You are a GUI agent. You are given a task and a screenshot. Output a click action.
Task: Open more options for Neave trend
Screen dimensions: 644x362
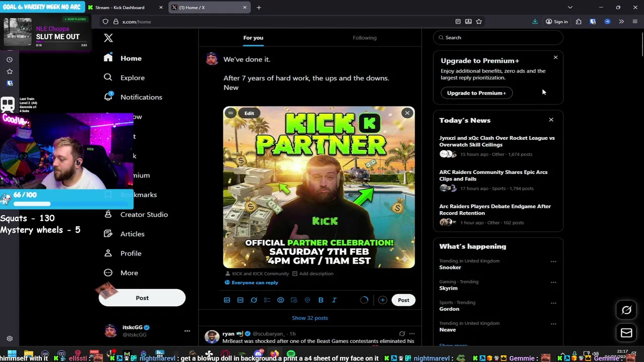click(553, 324)
